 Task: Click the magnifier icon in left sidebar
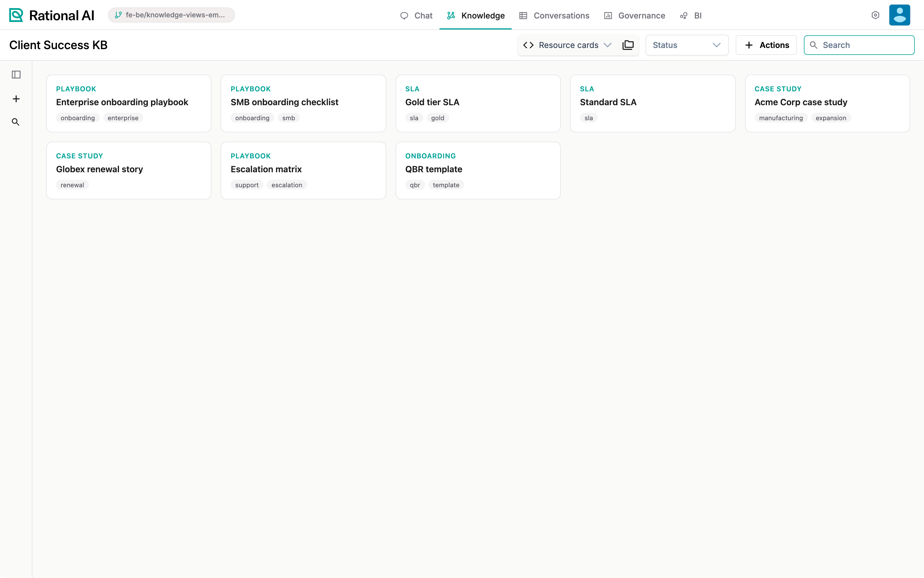(x=16, y=122)
